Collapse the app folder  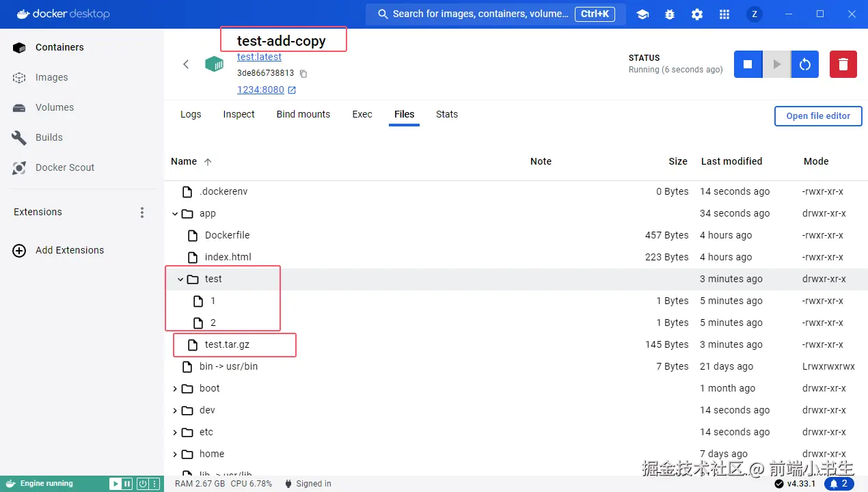click(175, 213)
